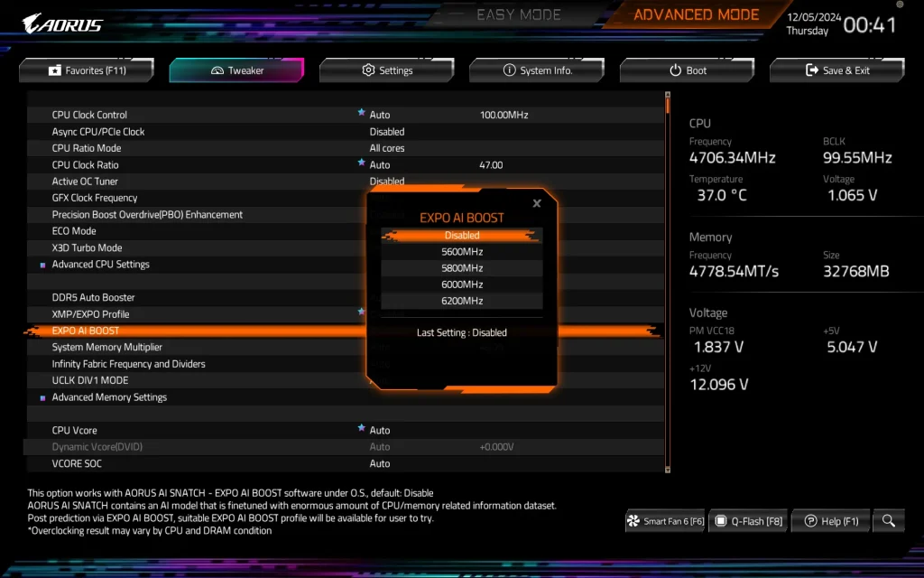Image resolution: width=924 pixels, height=578 pixels.
Task: Open Async CPU/PCIe Clock Disabled value
Action: pyautogui.click(x=387, y=132)
